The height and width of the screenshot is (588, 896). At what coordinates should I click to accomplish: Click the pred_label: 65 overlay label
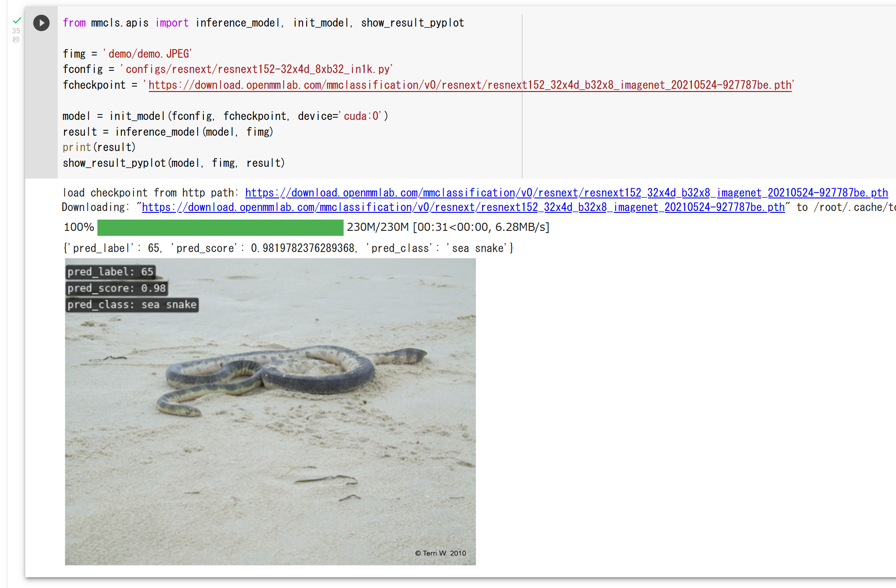[110, 271]
